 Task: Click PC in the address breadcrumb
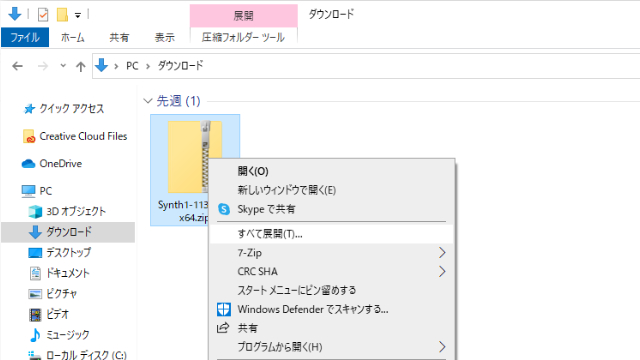coord(132,66)
